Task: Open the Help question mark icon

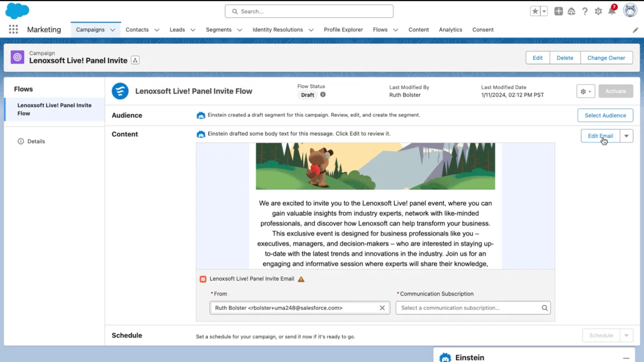Action: (x=585, y=11)
